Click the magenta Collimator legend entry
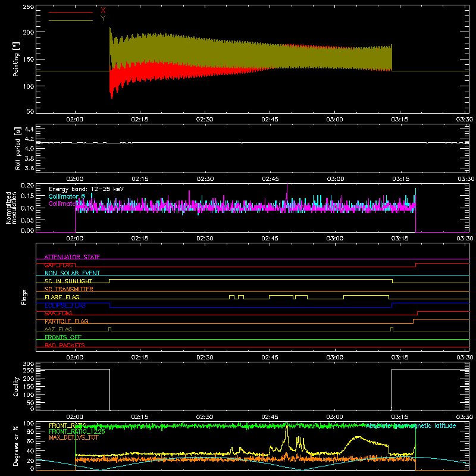Viewport: 476px width, 476px height. 62,203
